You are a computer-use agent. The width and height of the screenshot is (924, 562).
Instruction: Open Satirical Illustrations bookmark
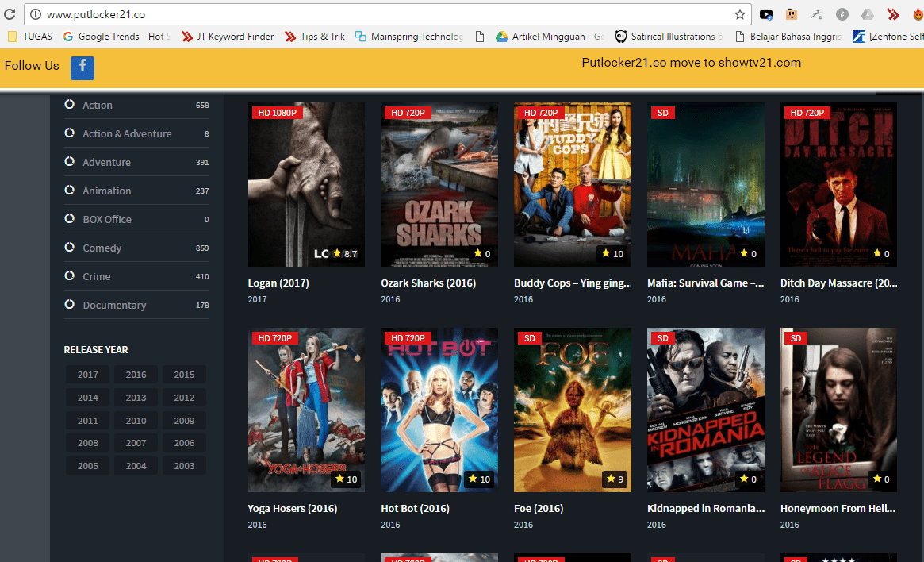pyautogui.click(x=669, y=37)
